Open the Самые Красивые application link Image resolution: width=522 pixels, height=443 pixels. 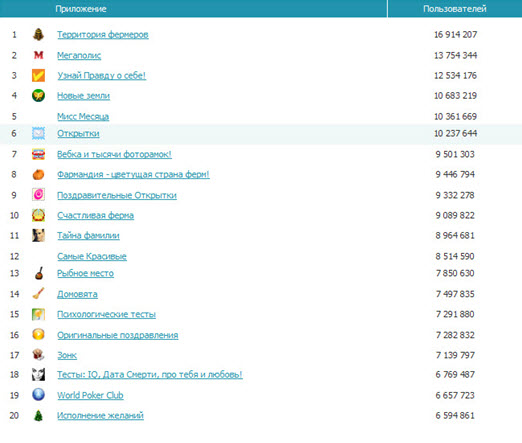click(x=92, y=256)
